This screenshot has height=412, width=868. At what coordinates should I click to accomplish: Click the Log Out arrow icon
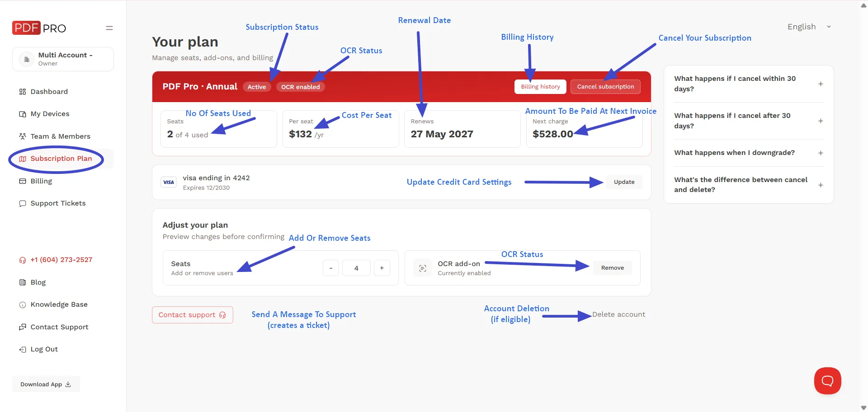point(23,350)
